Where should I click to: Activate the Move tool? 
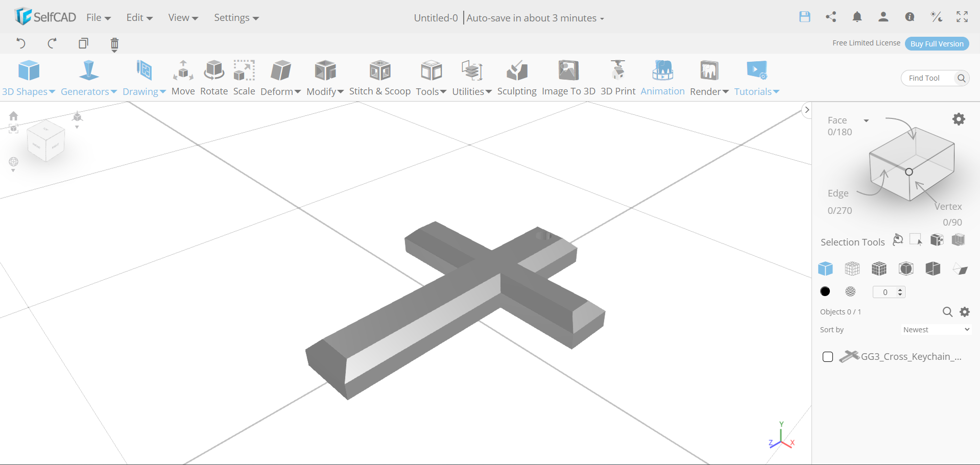click(183, 78)
